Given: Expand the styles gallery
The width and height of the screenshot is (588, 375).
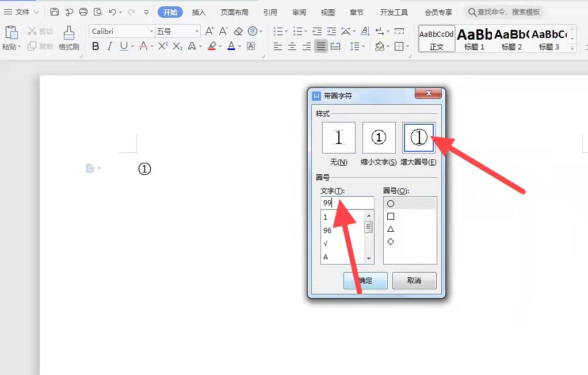Looking at the screenshot, I should pyautogui.click(x=572, y=48).
